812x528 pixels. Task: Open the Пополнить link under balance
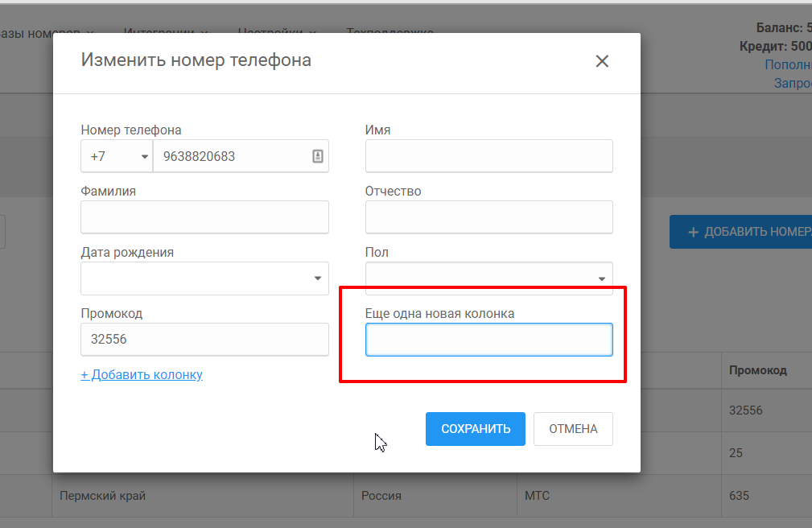pos(788,64)
